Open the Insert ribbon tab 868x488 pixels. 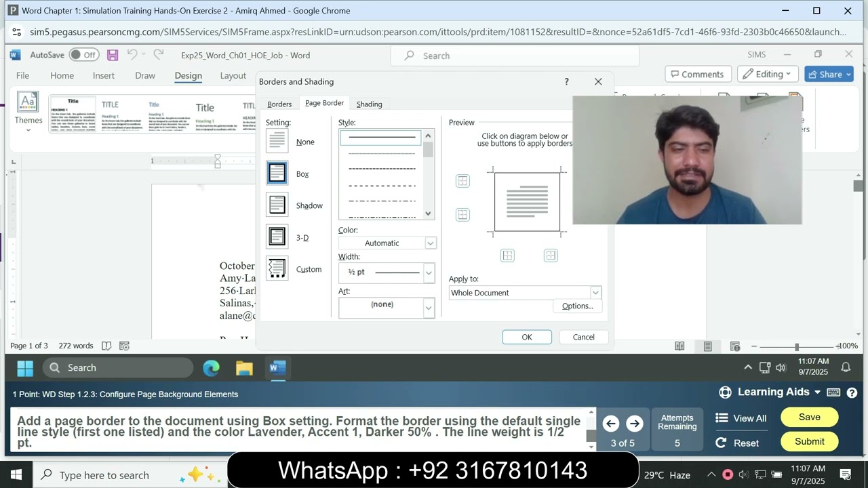click(104, 75)
